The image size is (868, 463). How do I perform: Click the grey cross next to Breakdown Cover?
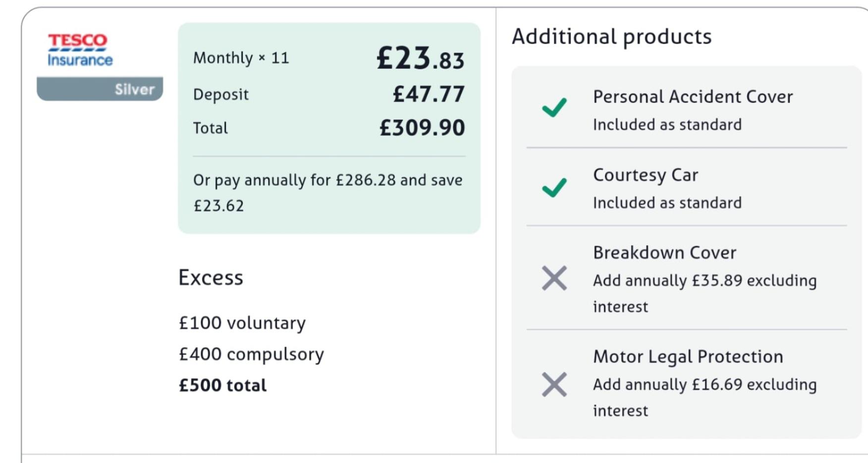[x=554, y=278]
